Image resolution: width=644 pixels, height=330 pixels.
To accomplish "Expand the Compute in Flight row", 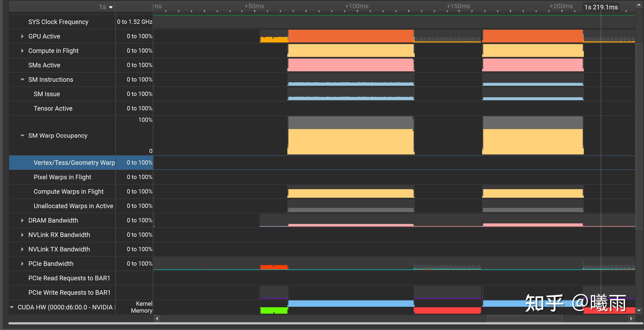I will coord(22,51).
